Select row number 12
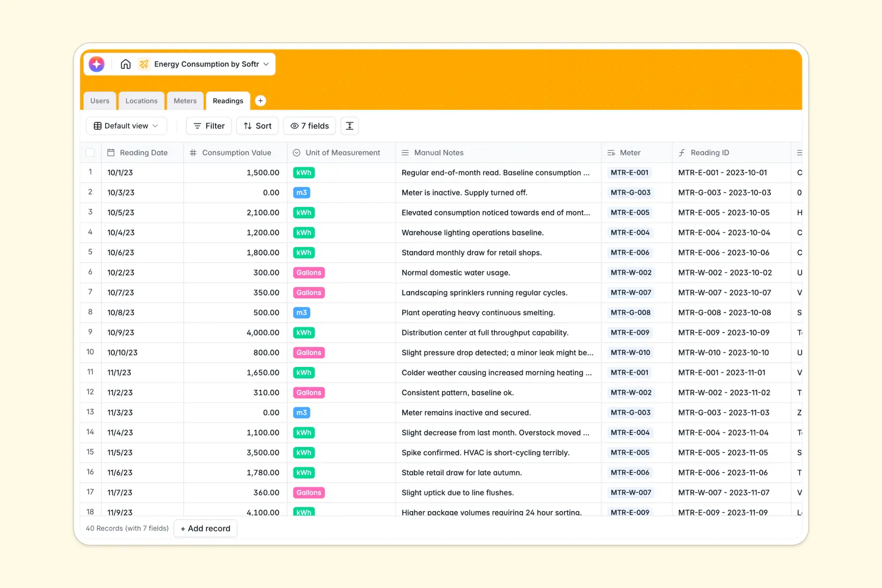This screenshot has height=588, width=882. coord(90,392)
